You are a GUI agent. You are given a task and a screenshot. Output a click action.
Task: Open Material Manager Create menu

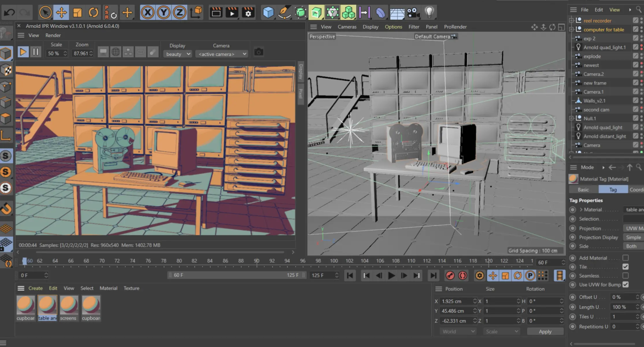35,288
